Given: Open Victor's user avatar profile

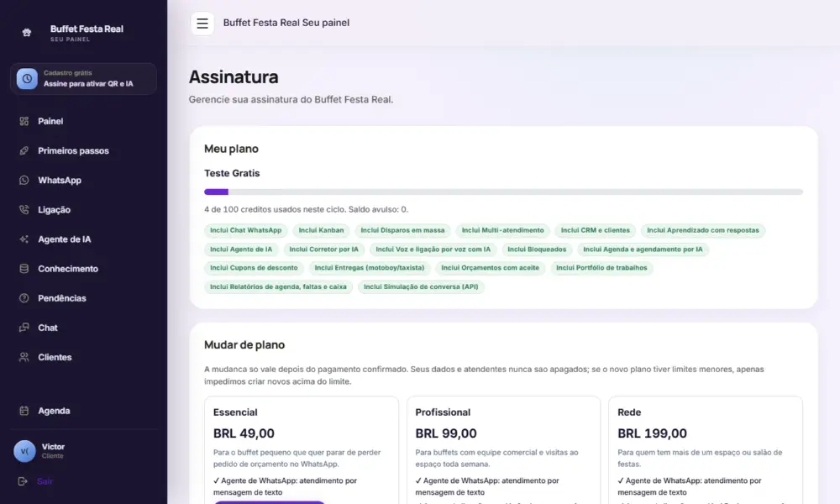Looking at the screenshot, I should tap(24, 451).
